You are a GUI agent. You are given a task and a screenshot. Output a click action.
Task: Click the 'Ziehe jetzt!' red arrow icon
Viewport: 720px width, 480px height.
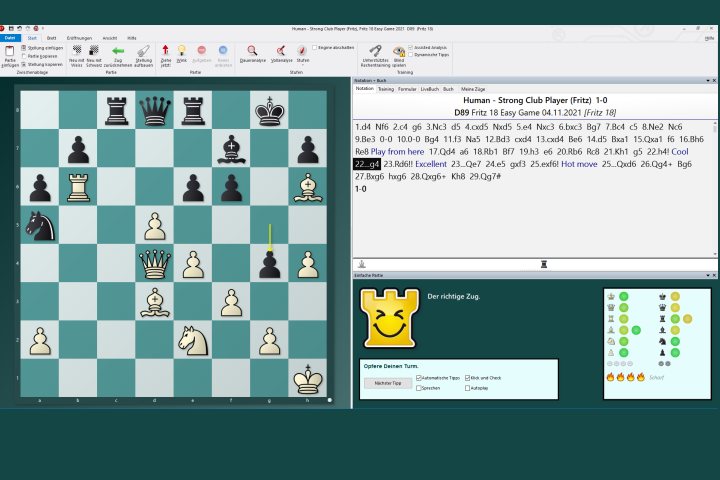pyautogui.click(x=165, y=50)
